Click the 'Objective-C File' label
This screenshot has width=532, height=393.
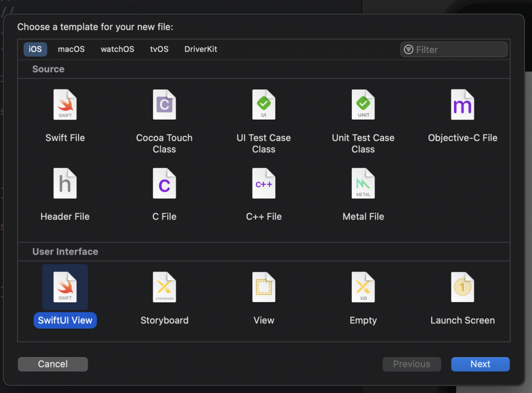pos(462,138)
